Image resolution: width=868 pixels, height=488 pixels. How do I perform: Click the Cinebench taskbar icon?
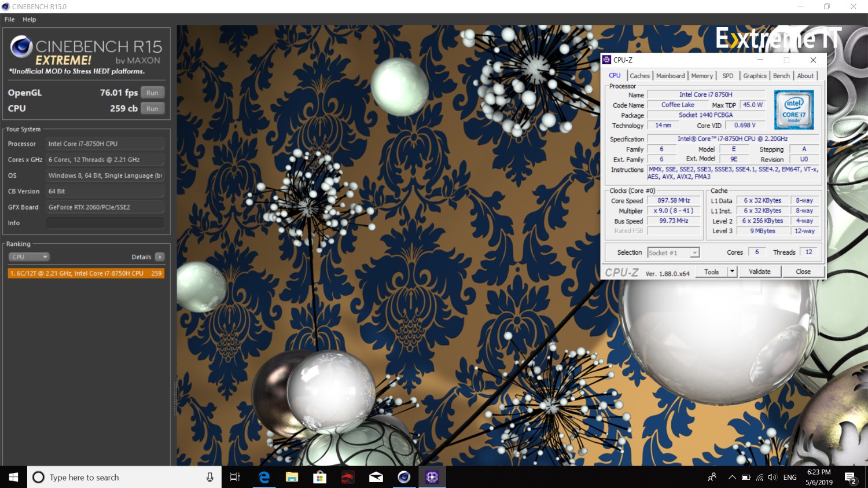[404, 477]
